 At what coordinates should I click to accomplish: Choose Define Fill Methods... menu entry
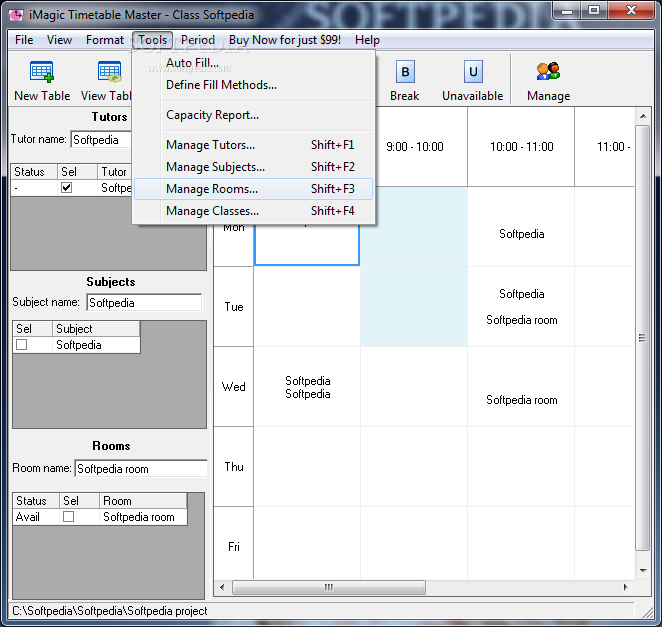[x=253, y=85]
